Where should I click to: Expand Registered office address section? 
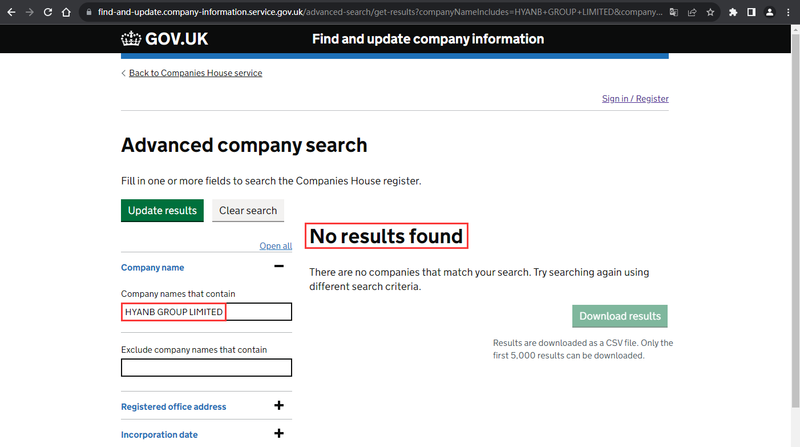279,406
